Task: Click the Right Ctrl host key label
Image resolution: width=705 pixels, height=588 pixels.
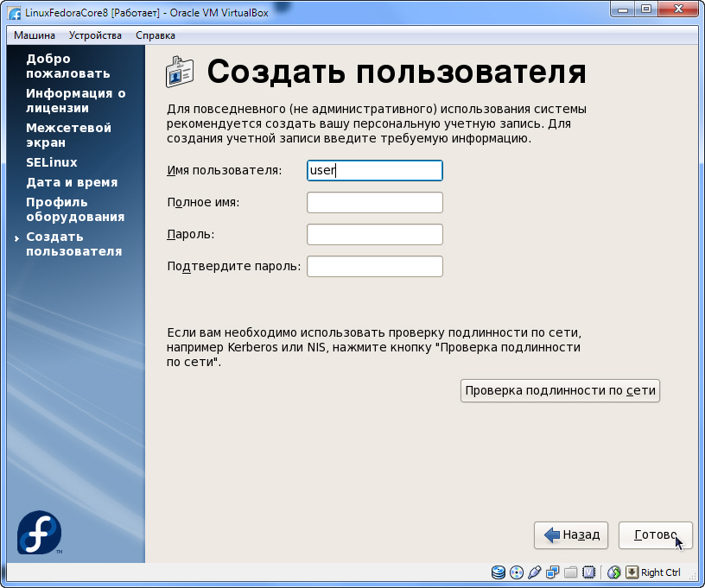Action: click(660, 572)
